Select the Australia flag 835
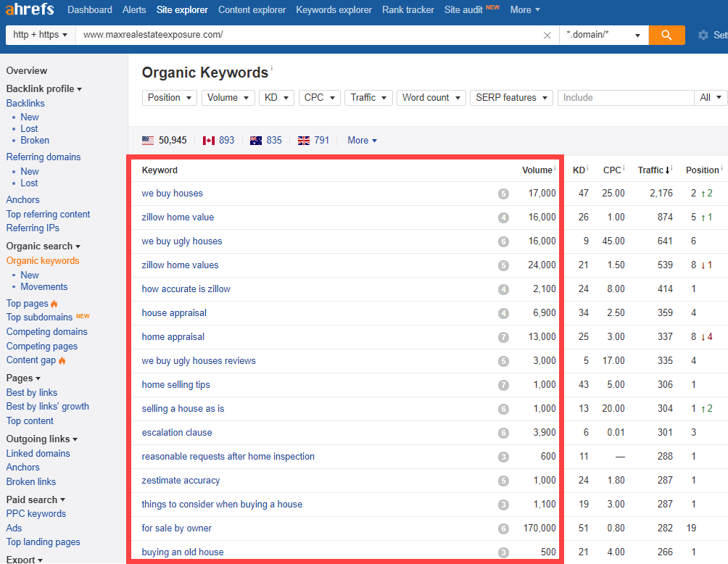Image resolution: width=728 pixels, height=564 pixels. click(x=266, y=140)
